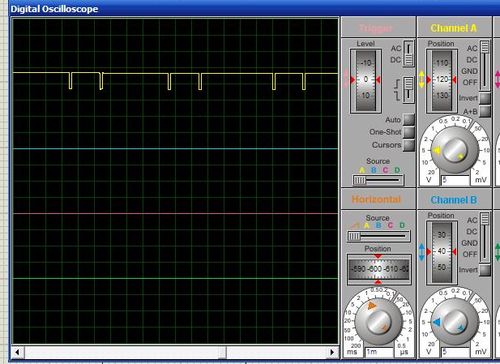Click the ramp icon beside Horizontal Source letters
This screenshot has width=500, height=364.
(355, 226)
